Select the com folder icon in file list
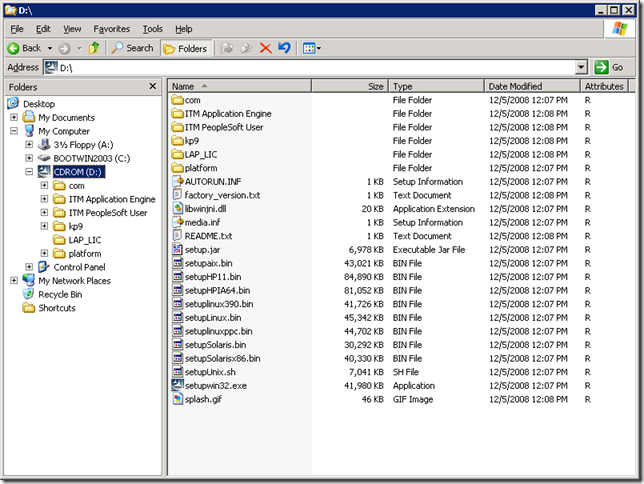 (177, 100)
